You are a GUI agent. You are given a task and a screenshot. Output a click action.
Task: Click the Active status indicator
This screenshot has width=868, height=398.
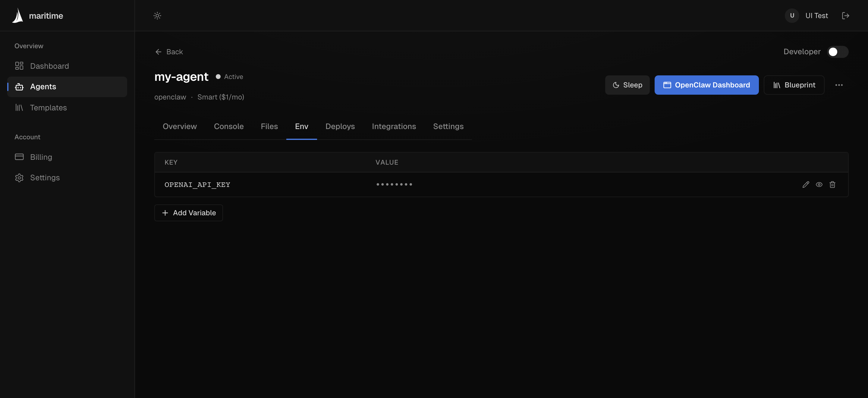pos(229,77)
